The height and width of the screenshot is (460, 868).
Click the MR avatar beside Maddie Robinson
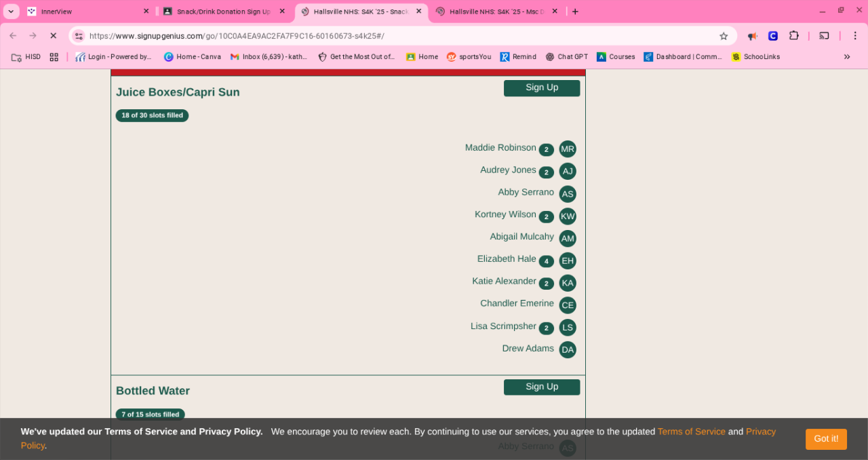568,149
